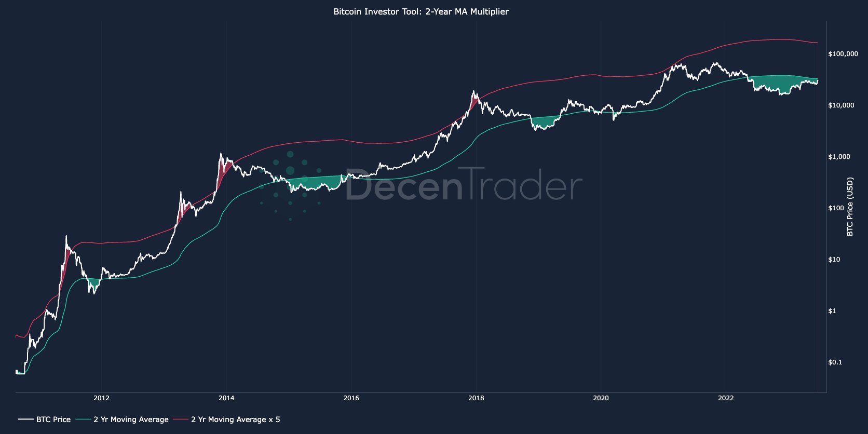
Task: Toggle 2 Yr Moving Average x 5 legend entry
Action: coord(235,419)
